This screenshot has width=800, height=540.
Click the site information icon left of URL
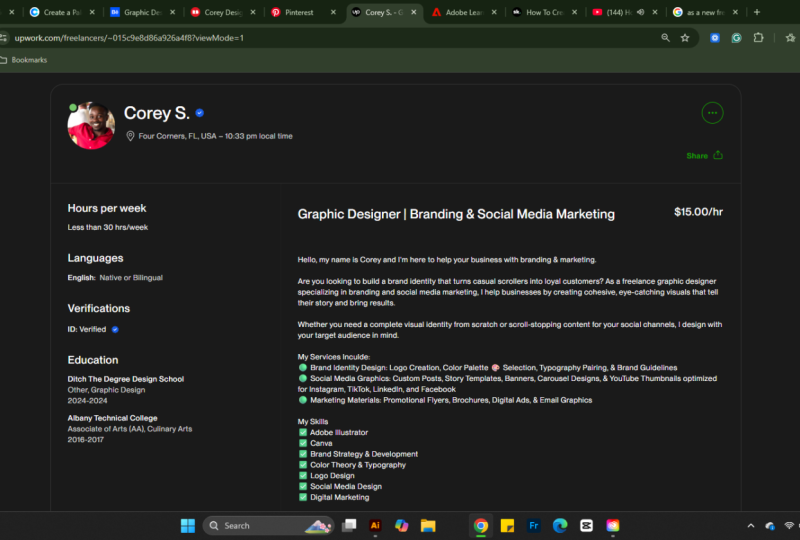click(x=4, y=38)
